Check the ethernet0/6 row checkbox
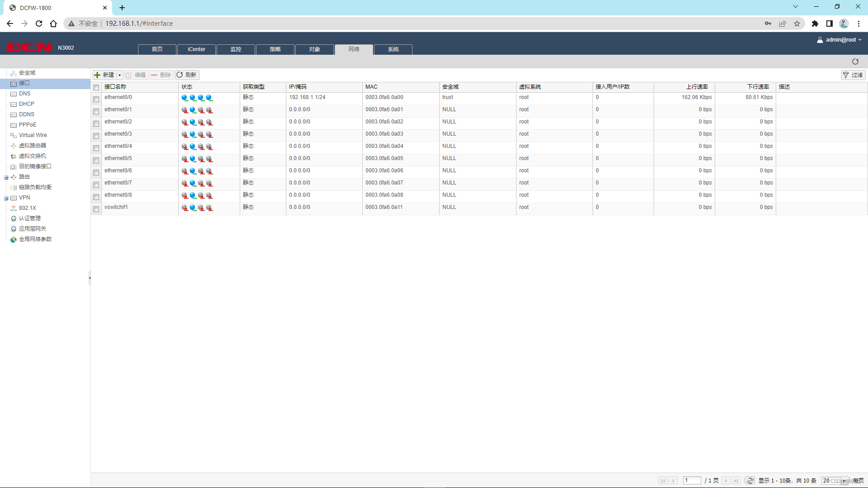Screen dimensions: 868x488 click(x=96, y=172)
